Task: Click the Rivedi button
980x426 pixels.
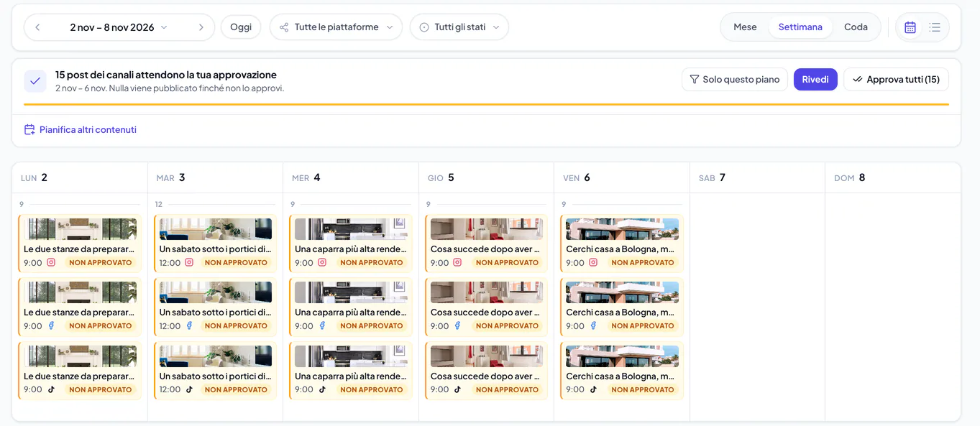Action: (x=815, y=80)
